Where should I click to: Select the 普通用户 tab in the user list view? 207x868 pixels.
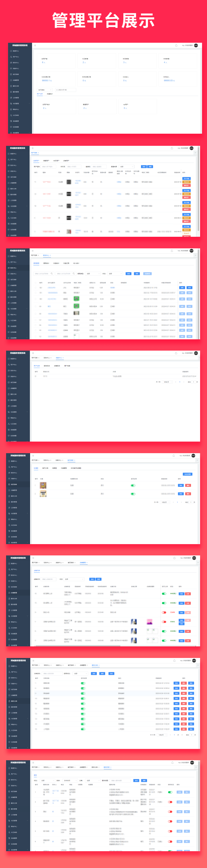[46, 161]
